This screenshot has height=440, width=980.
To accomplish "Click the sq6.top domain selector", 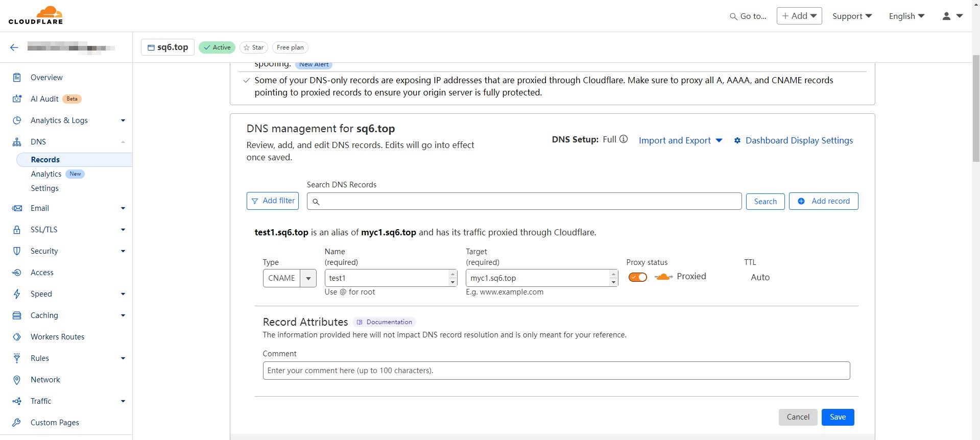I will tap(168, 47).
